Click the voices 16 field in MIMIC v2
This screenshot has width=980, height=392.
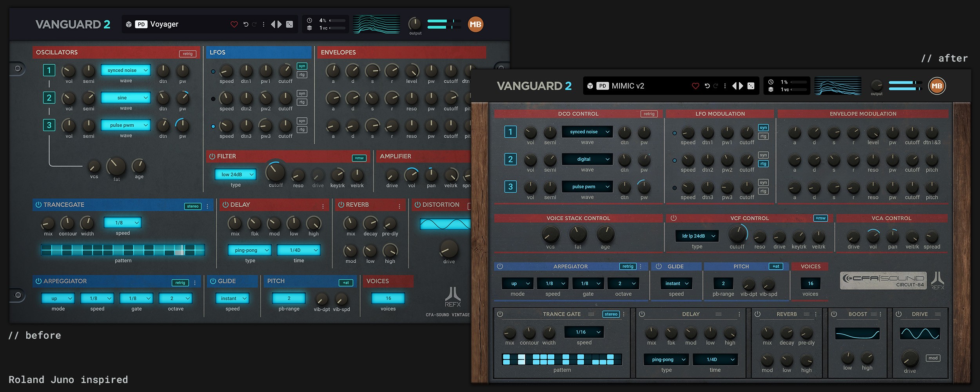coord(810,283)
